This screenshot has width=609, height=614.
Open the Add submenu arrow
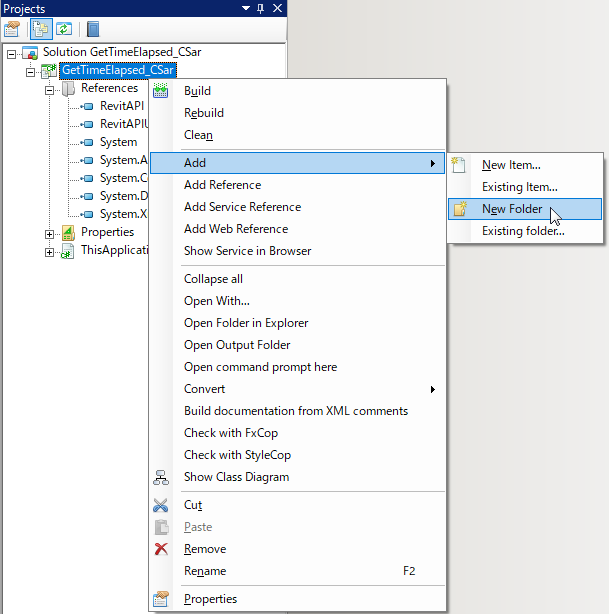(x=432, y=163)
